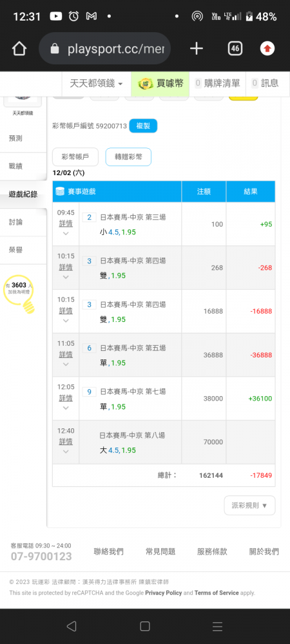The width and height of the screenshot is (290, 644).
Task: Tap the red upload arrow browser icon
Action: coord(267,49)
